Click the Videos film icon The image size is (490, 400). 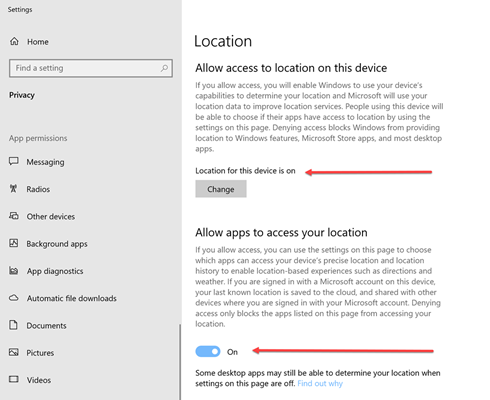coord(14,379)
